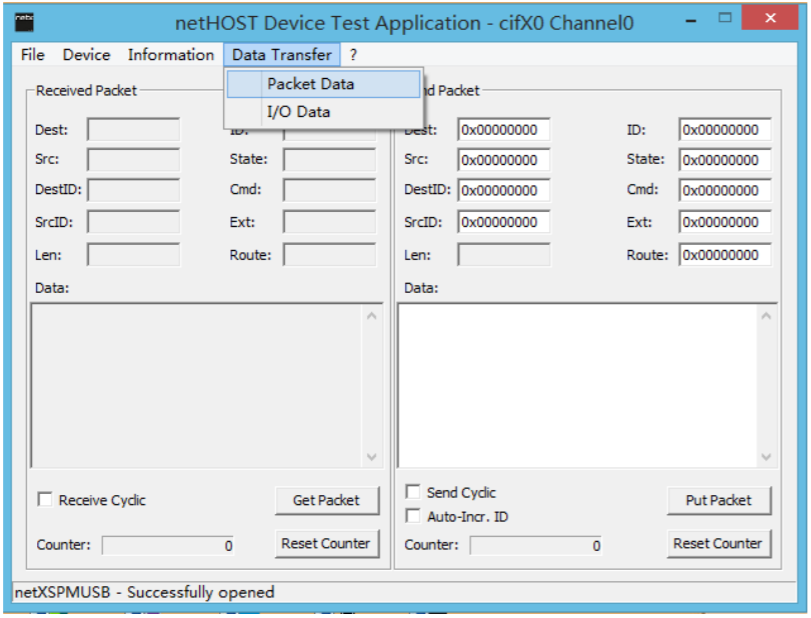Enable the Send Cyclic checkbox
The image size is (811, 618).
pyautogui.click(x=413, y=492)
